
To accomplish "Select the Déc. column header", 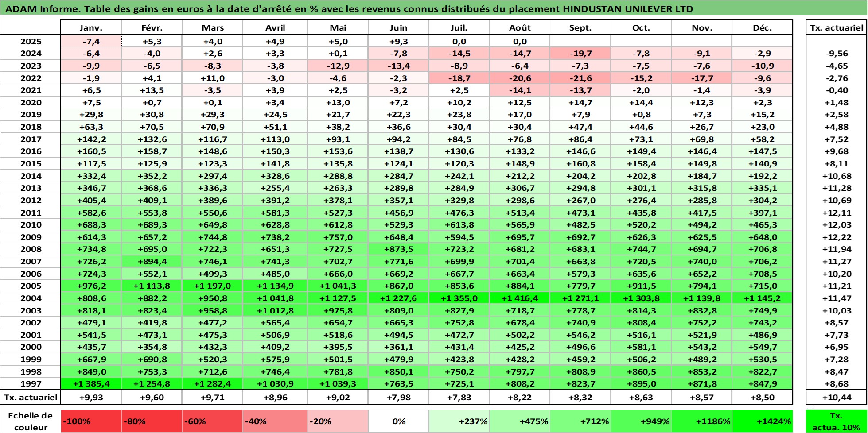I will point(763,27).
